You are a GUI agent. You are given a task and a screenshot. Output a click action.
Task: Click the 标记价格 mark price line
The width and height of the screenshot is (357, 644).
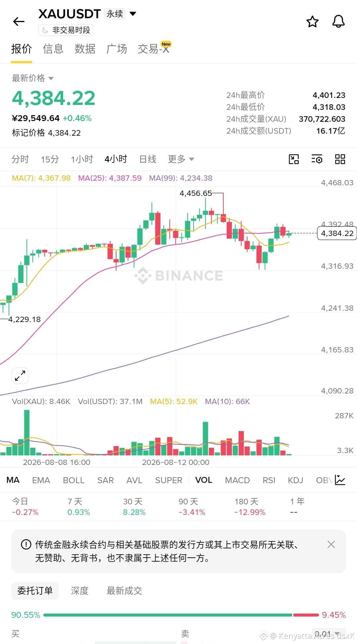(x=46, y=133)
